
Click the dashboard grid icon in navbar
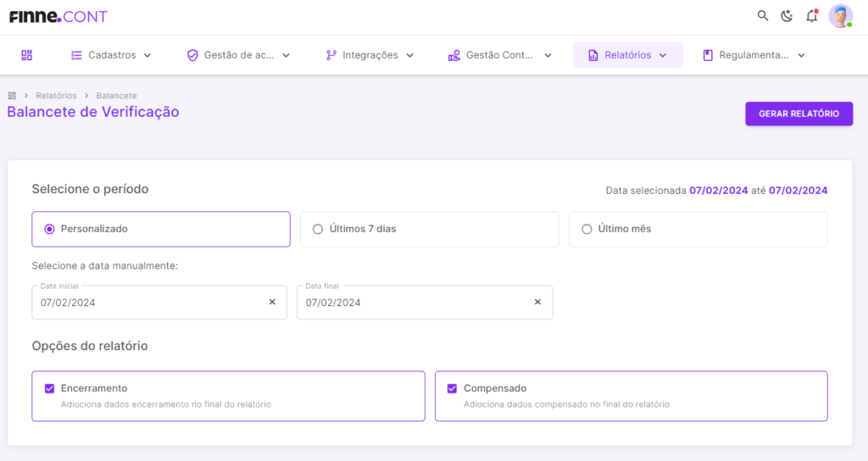(26, 55)
